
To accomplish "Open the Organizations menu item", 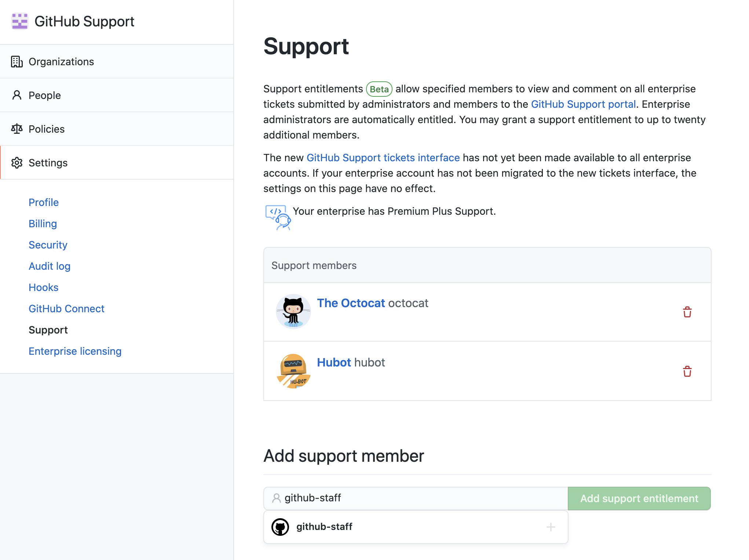I will (117, 62).
